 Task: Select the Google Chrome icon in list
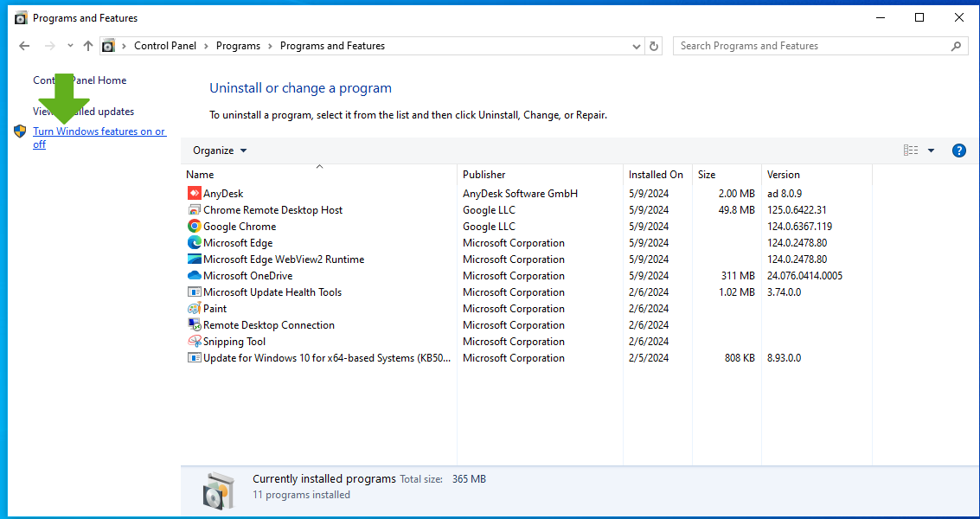(x=194, y=227)
